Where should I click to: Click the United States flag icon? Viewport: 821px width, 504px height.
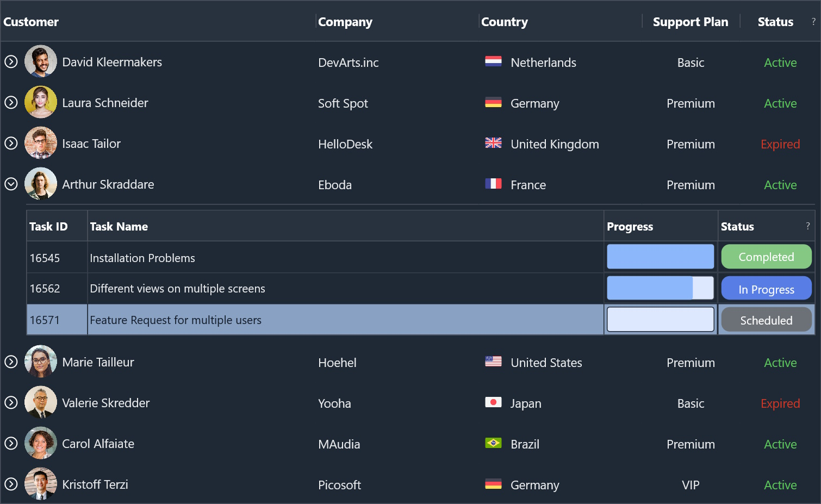click(493, 362)
